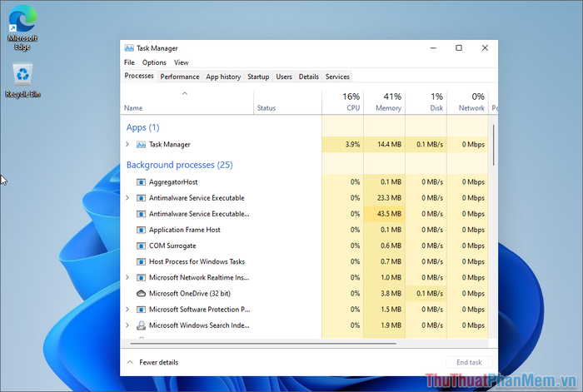
Task: Switch to the App history tab
Action: (x=223, y=77)
